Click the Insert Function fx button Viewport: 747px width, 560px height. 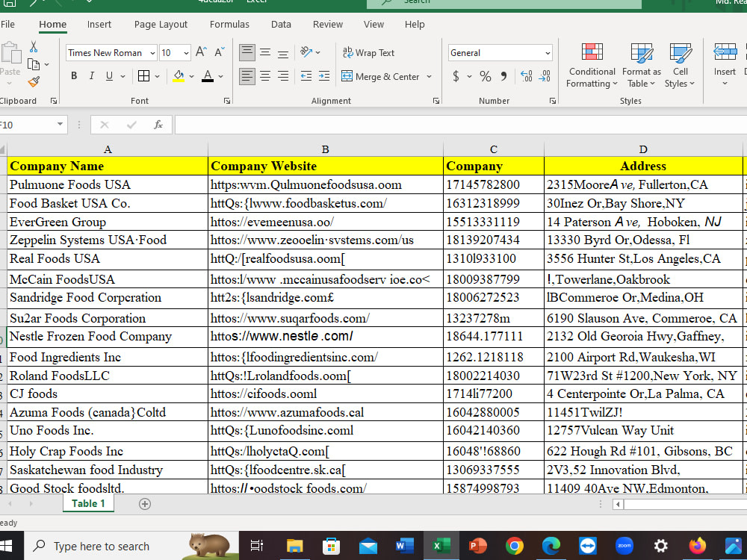(x=158, y=125)
